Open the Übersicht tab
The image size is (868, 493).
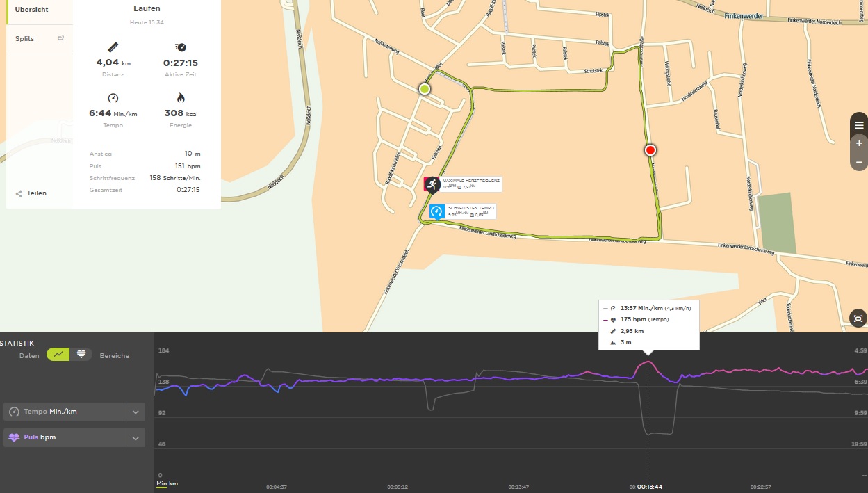click(x=32, y=12)
